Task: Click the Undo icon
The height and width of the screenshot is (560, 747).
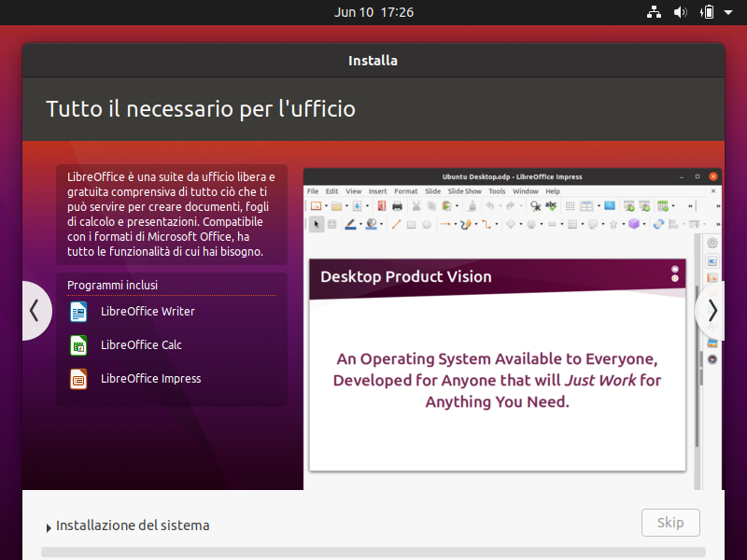Action: [489, 205]
